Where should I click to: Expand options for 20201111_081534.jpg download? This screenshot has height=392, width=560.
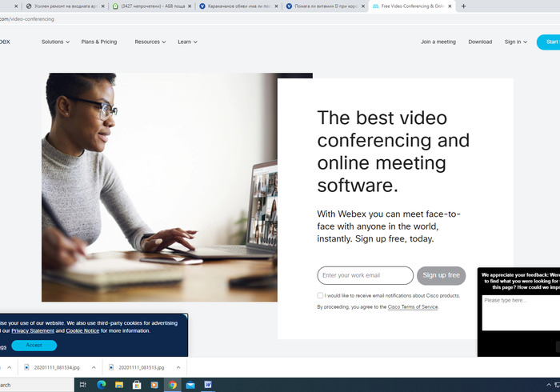94,367
